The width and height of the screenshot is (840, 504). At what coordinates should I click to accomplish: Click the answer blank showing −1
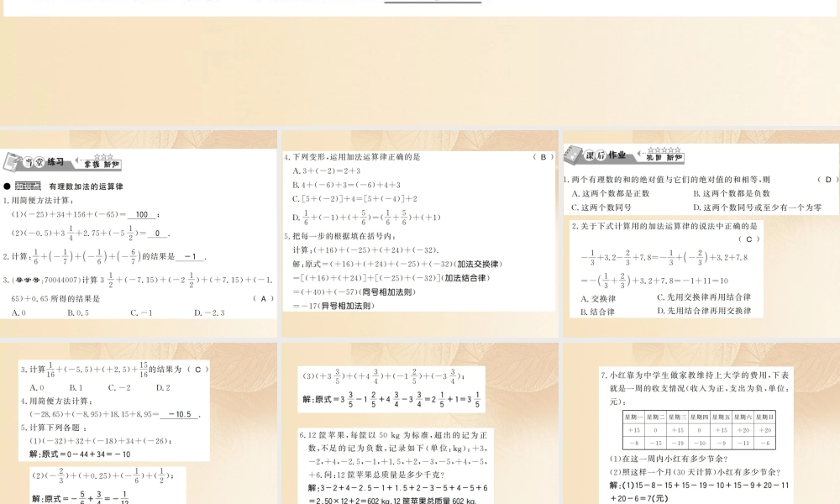pyautogui.click(x=190, y=256)
